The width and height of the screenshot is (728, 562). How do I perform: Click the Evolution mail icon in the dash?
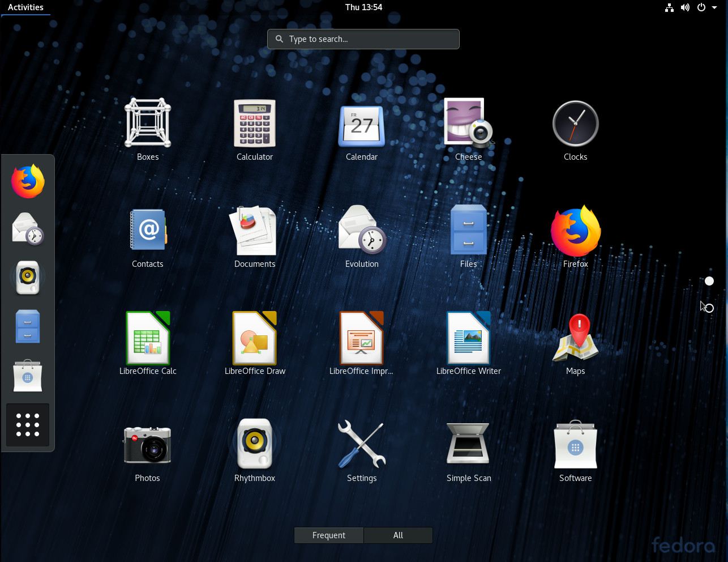[x=28, y=229]
